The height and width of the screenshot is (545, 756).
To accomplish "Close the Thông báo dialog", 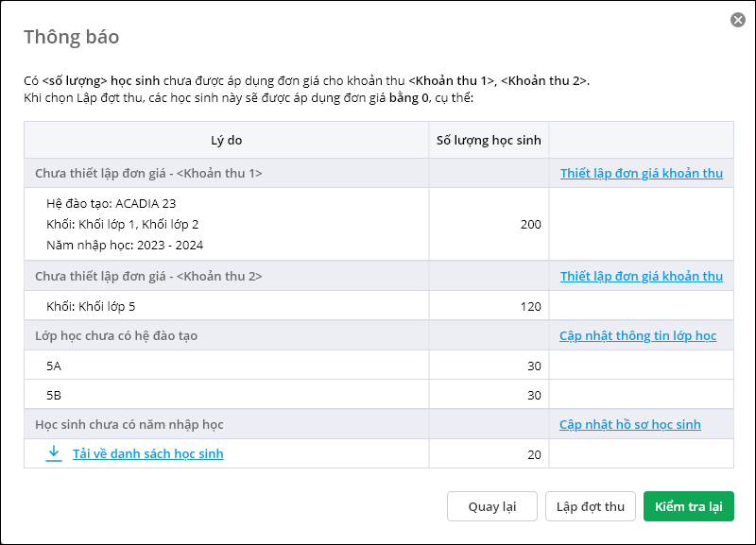I will point(738,20).
